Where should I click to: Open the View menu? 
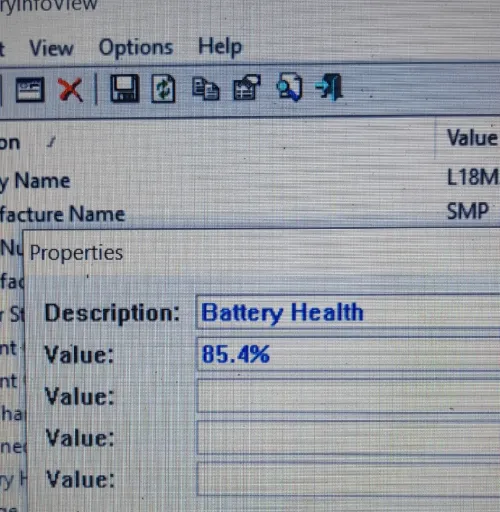tap(51, 48)
